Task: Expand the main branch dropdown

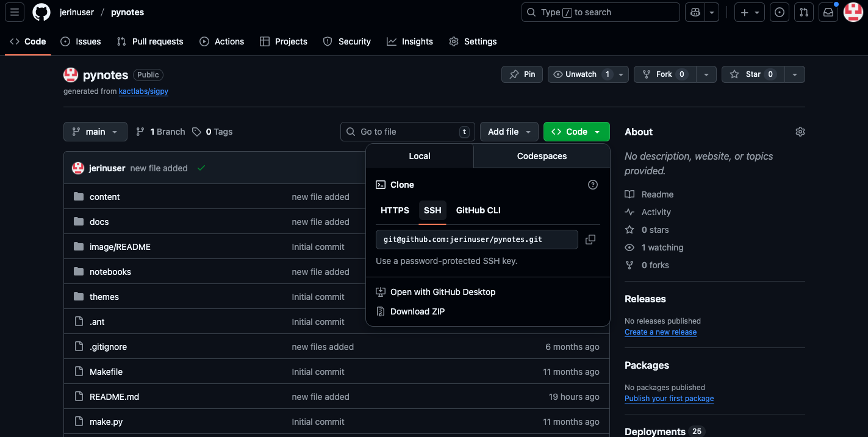Action: point(95,132)
